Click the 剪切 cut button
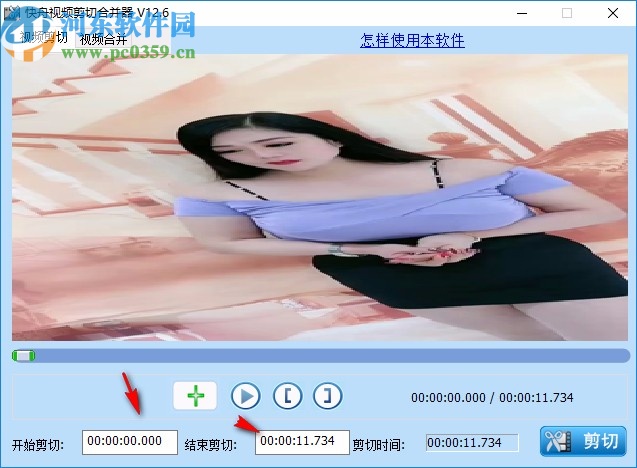 (583, 442)
